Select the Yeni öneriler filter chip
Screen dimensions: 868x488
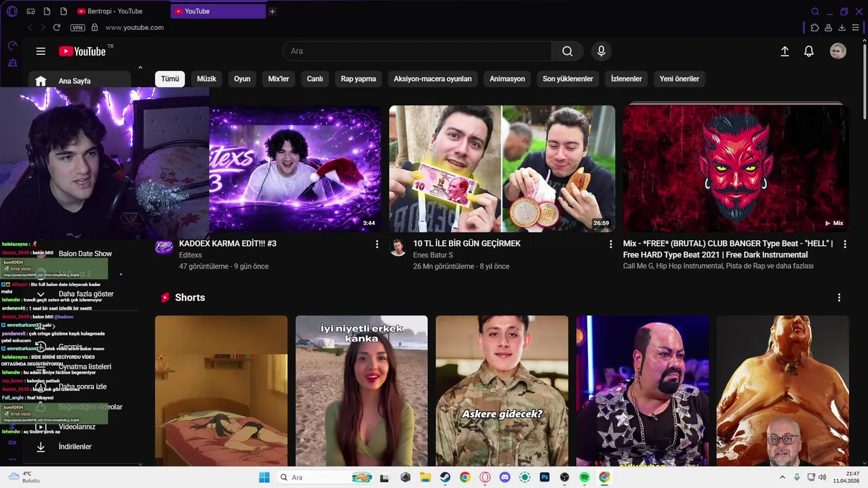click(679, 79)
